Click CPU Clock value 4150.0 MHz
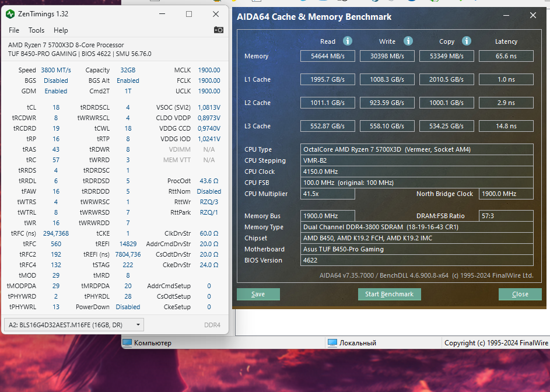Viewport: 550px width, 392px height. (x=416, y=171)
